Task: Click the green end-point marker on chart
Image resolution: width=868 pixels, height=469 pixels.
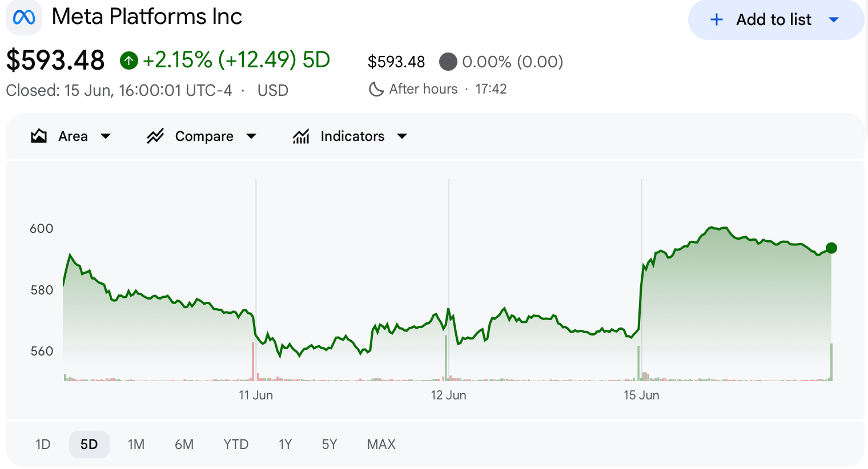Action: tap(831, 248)
